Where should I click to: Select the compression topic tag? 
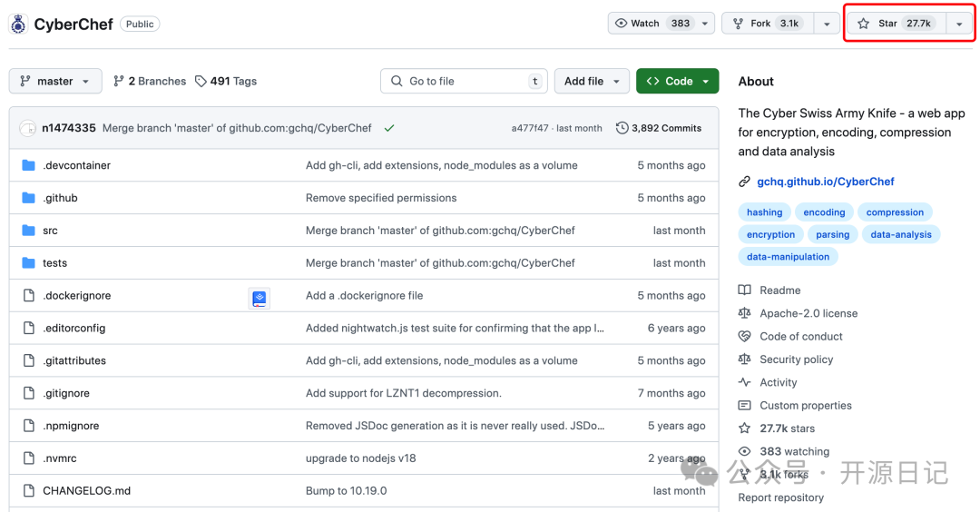click(x=895, y=212)
